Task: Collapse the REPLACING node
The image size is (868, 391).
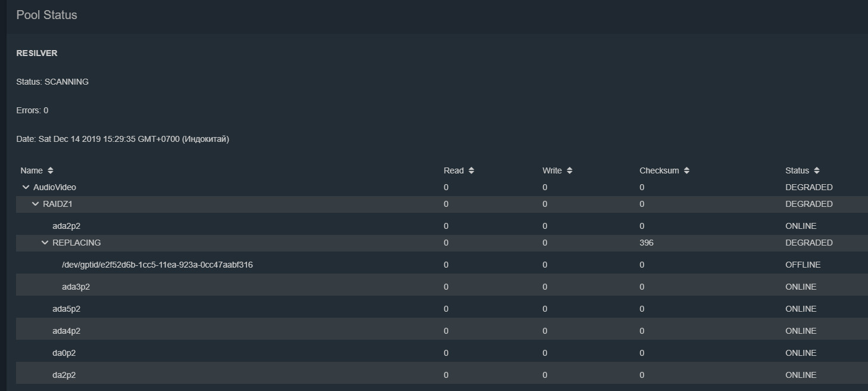Action: [x=45, y=243]
